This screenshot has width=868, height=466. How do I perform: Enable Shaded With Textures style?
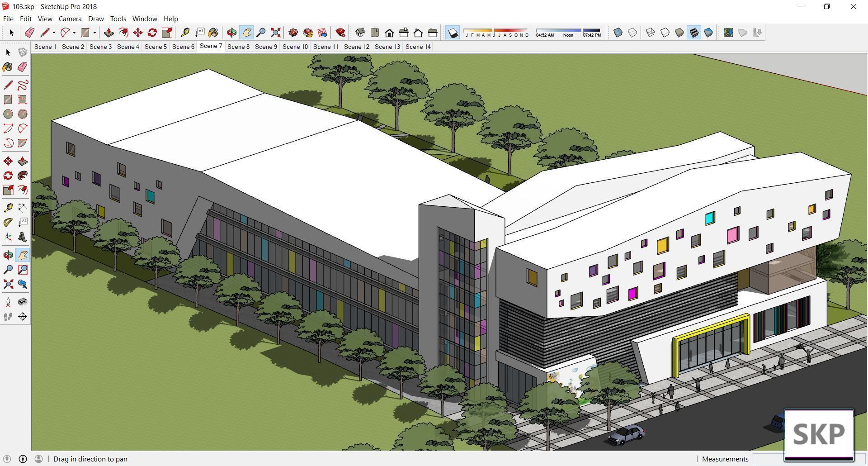click(694, 33)
